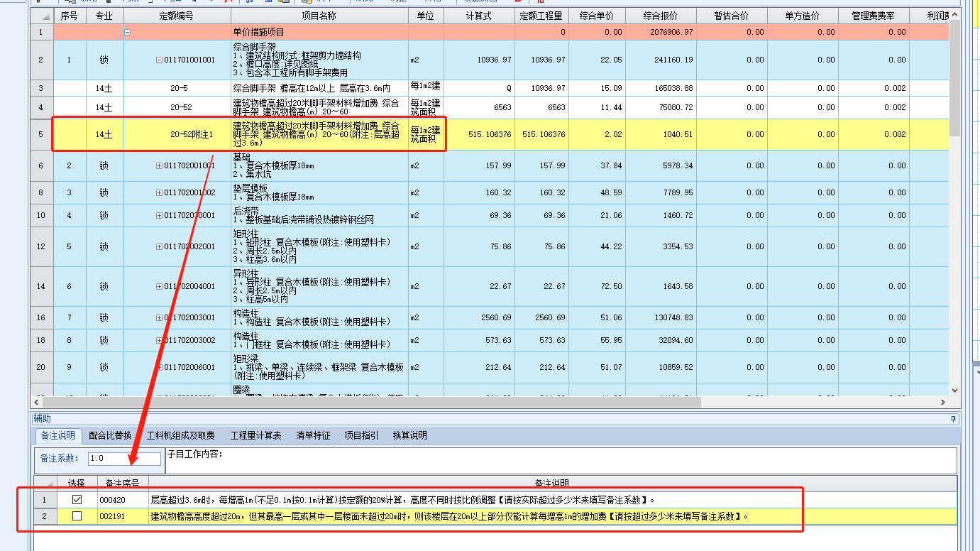
Task: Click the horizontal scrollbar left arrow
Action: coord(37,402)
